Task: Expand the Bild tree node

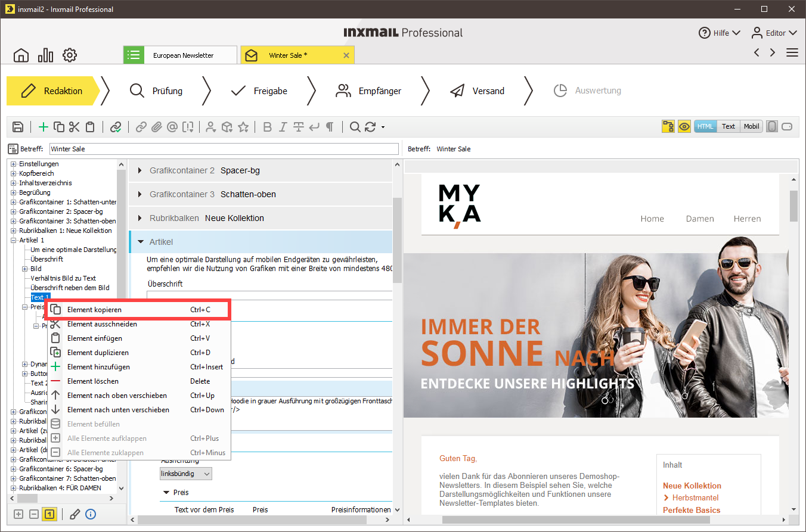Action: (25, 269)
